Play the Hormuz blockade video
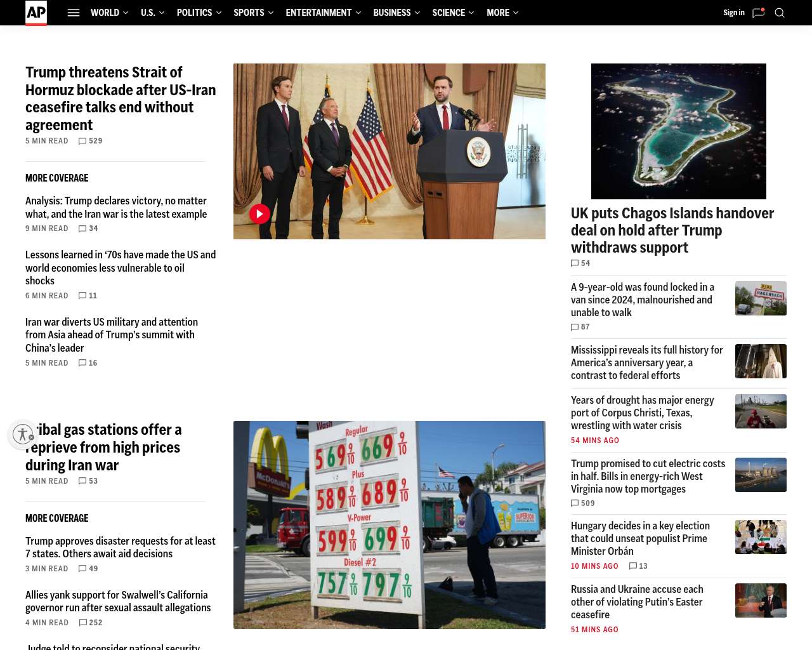This screenshot has width=812, height=650. coord(259,214)
